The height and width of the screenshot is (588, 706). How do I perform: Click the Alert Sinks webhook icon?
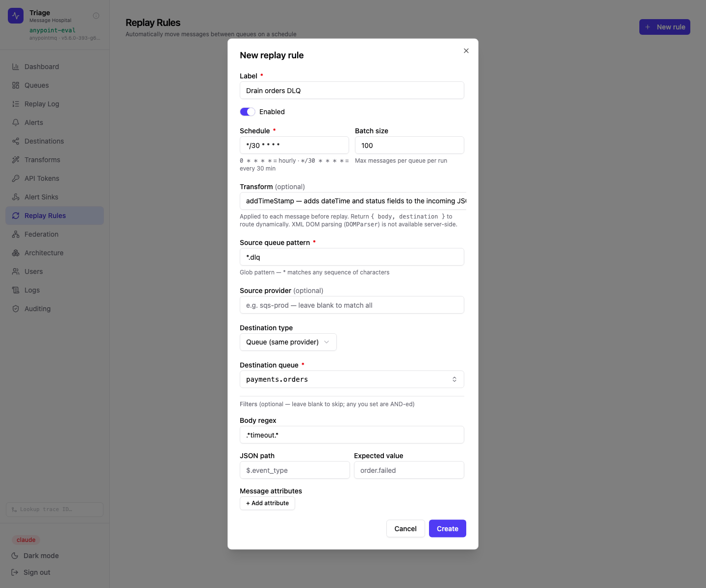coord(16,197)
